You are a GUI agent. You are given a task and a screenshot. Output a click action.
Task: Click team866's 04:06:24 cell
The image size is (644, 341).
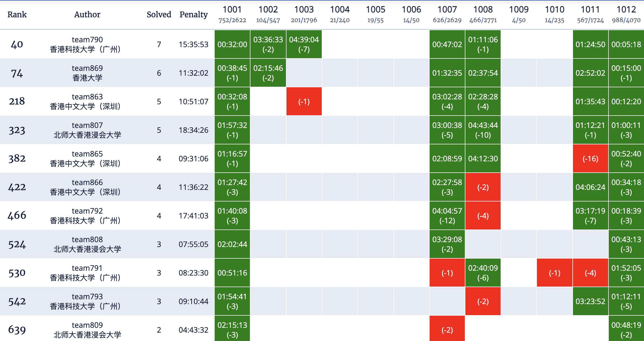(x=590, y=187)
